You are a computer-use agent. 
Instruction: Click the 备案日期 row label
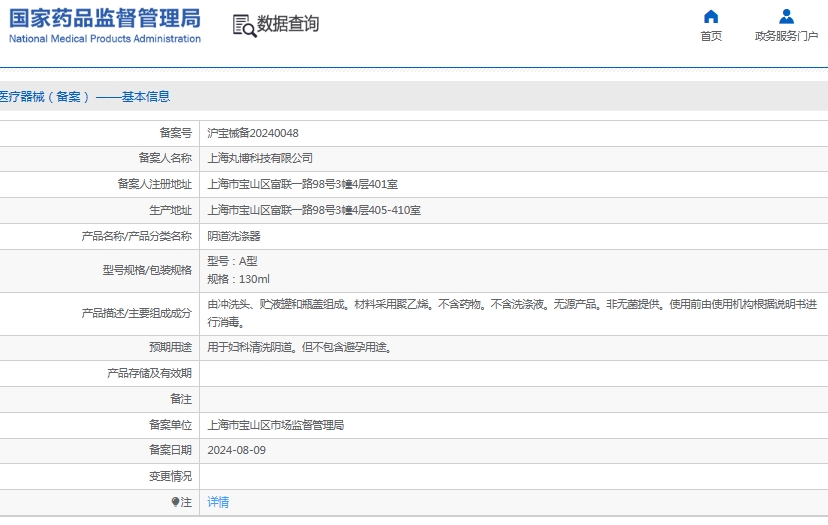coord(171,451)
